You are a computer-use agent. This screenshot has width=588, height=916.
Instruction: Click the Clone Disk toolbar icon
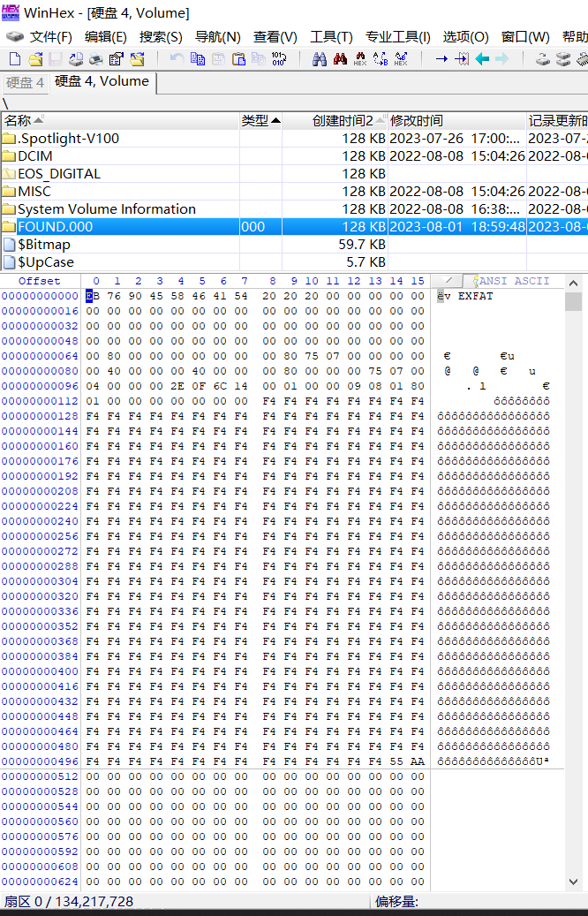563,58
